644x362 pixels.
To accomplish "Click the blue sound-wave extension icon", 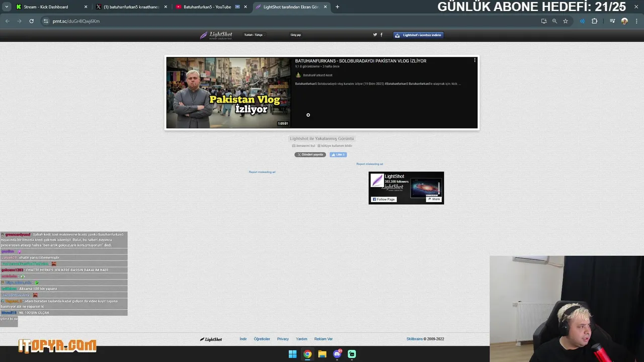I will [x=582, y=21].
